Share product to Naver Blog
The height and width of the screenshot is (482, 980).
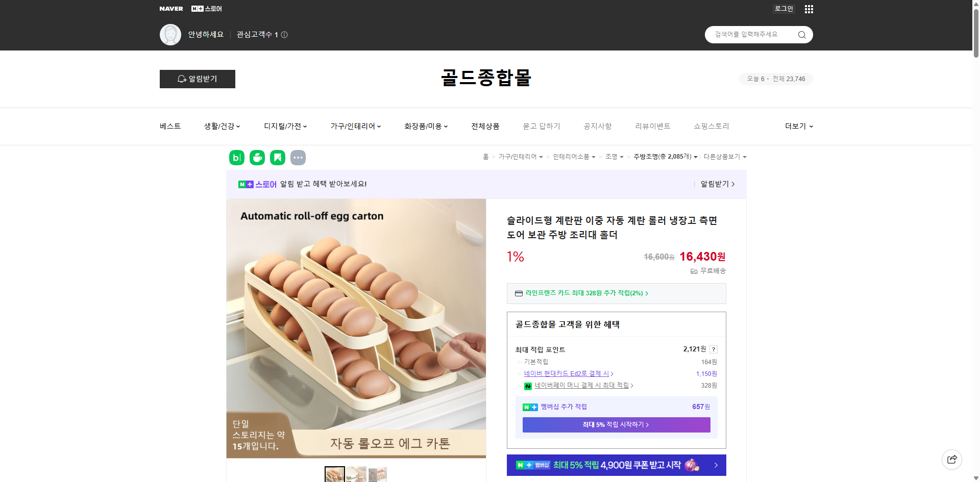pos(236,158)
